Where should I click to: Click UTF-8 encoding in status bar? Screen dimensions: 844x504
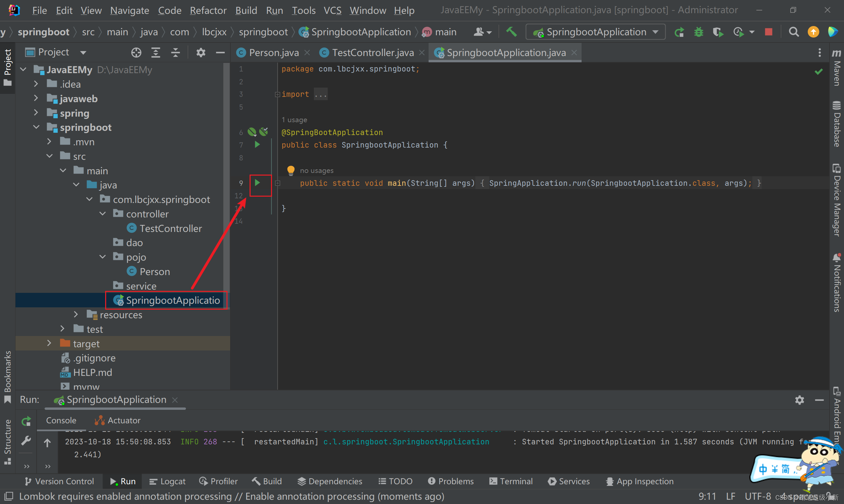(758, 496)
